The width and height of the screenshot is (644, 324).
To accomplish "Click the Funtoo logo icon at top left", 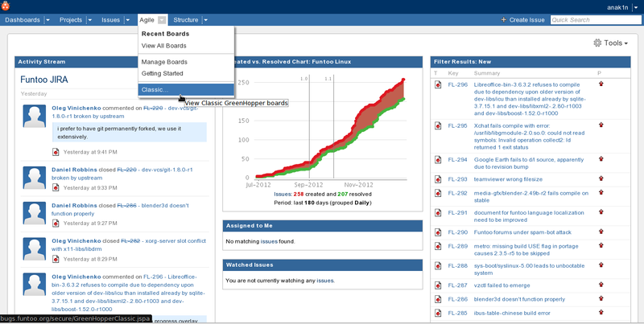I will click(8, 6).
